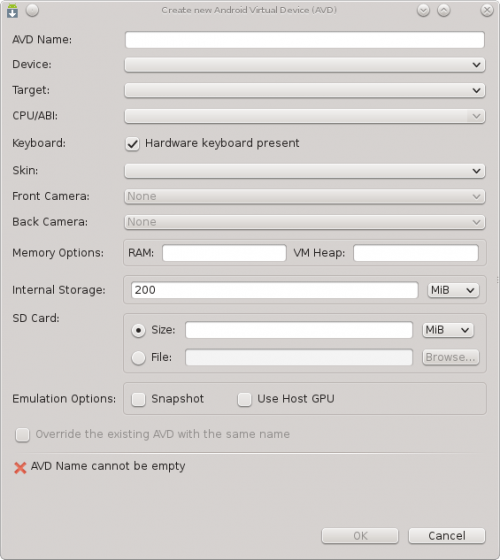Minimize the Create new AVD window
This screenshot has width=500, height=560.
(423, 10)
